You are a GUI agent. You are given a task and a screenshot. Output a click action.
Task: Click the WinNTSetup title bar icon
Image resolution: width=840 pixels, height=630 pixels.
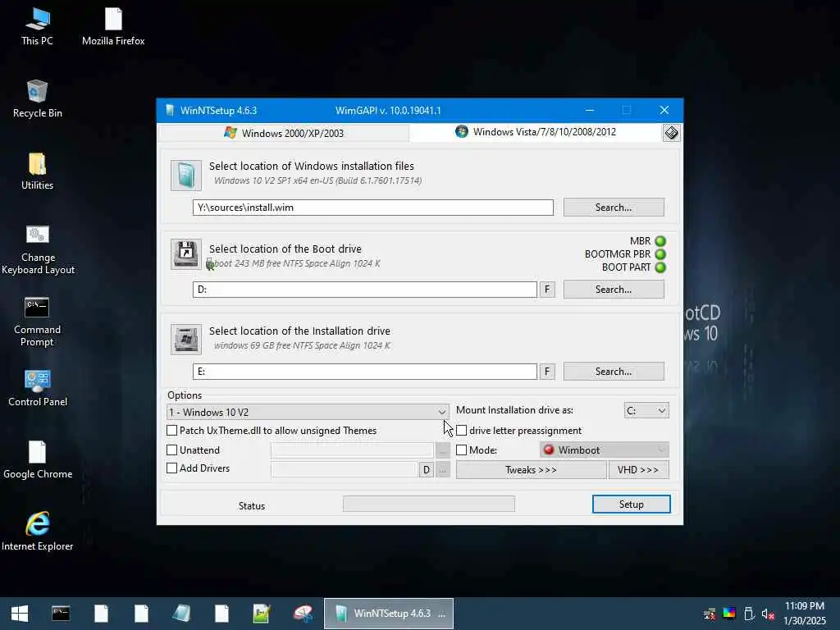170,111
